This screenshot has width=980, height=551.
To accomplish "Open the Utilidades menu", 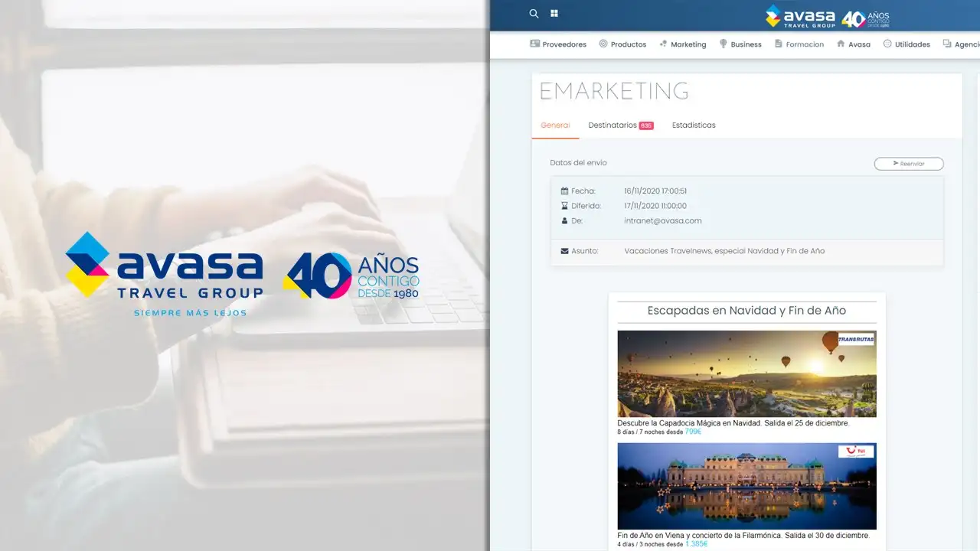I will 906,44.
